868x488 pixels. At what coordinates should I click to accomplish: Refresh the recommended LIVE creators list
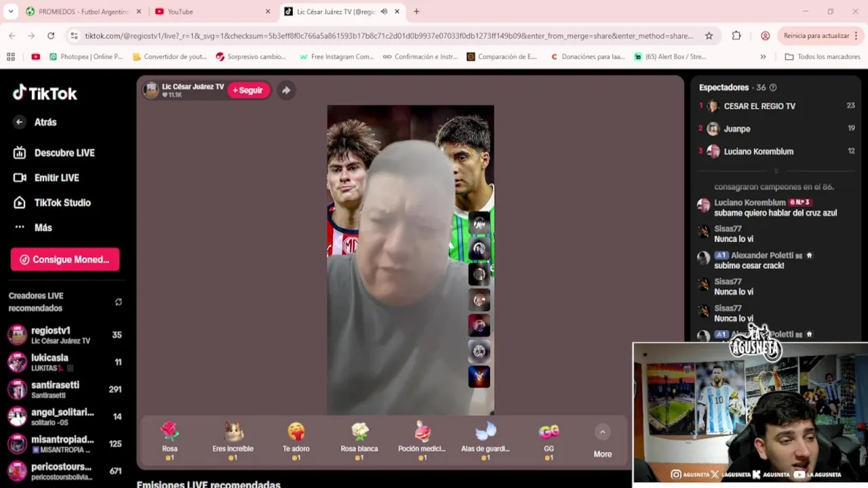tap(119, 302)
